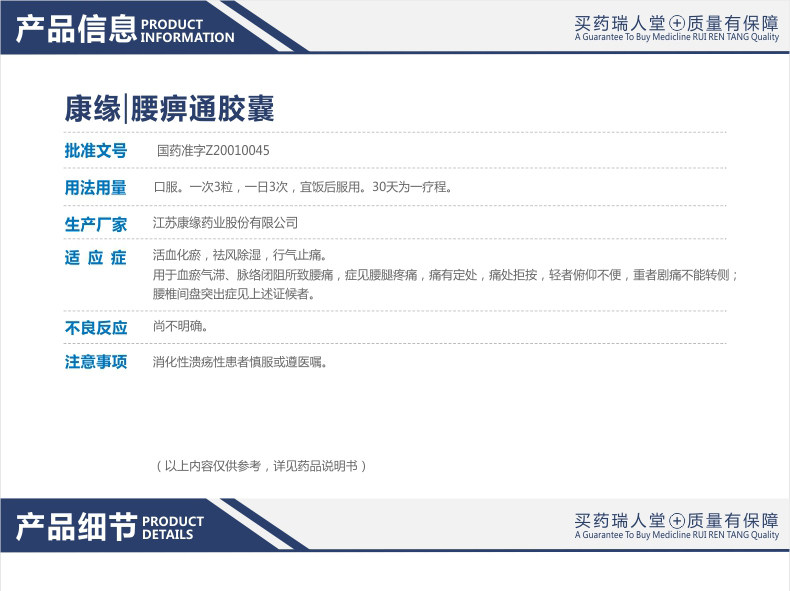790x591 pixels.
Task: Click the circled plus icon in bottom slogan
Action: 677,520
